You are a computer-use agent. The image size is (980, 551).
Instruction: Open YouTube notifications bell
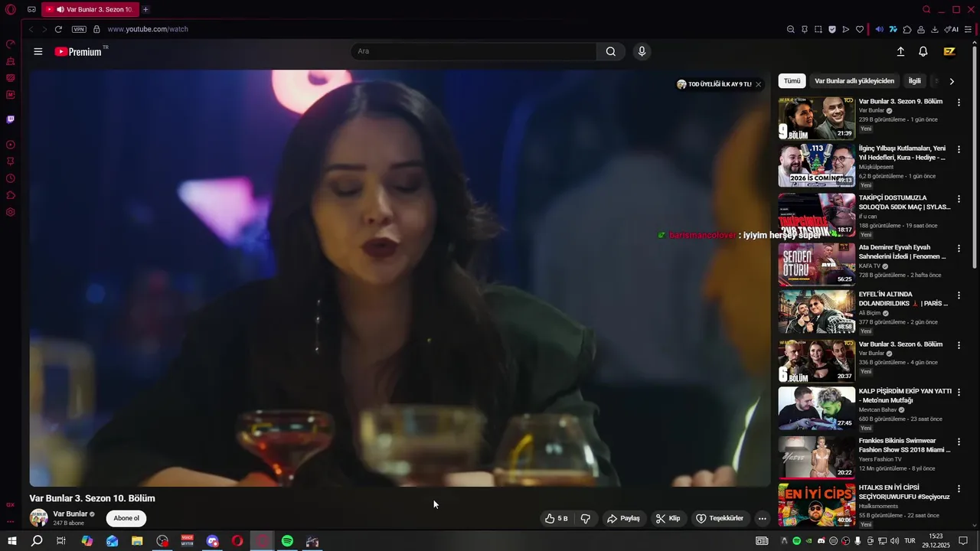923,51
